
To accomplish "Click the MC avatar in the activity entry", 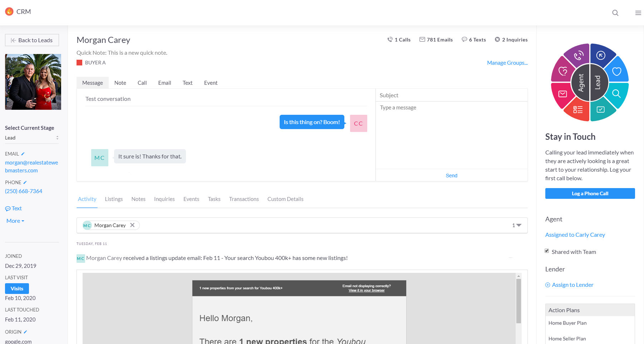I will [81, 258].
